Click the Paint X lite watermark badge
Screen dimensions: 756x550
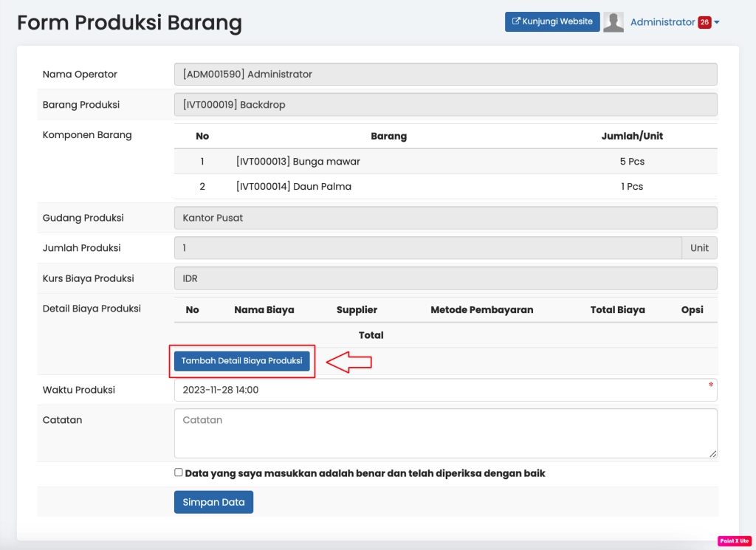coord(734,541)
